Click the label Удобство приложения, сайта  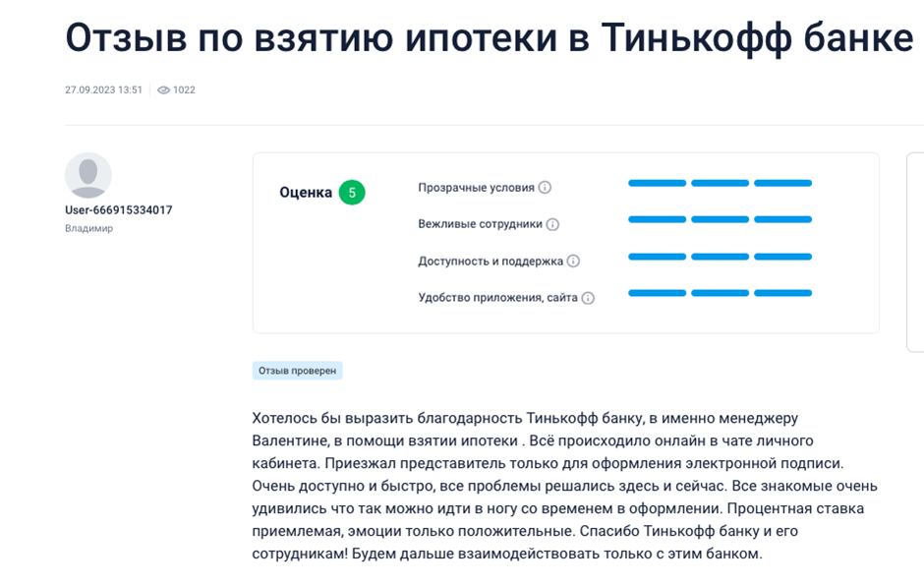[498, 298]
